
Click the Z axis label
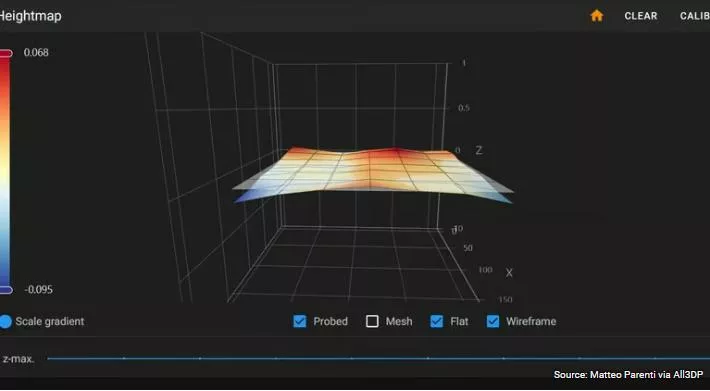coord(479,150)
